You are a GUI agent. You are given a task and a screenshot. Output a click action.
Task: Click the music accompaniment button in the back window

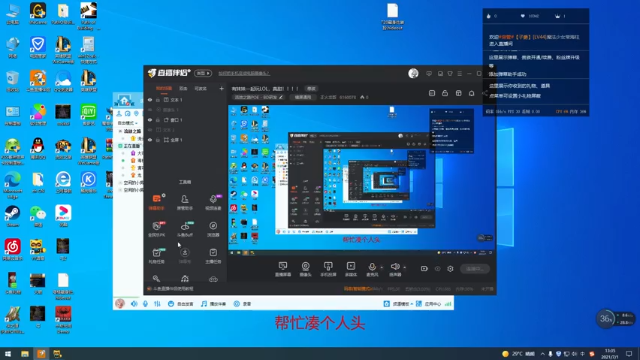coord(213,304)
